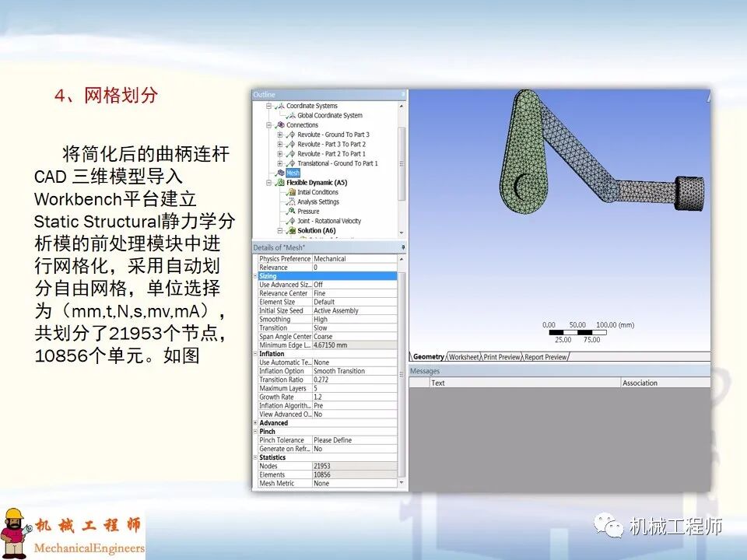Click the Solution (A6) icon
The width and height of the screenshot is (747, 560).
pos(291,230)
